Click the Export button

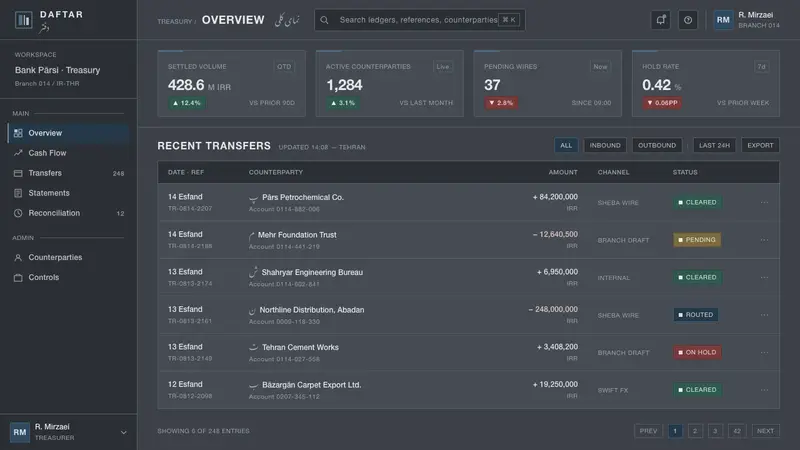(x=760, y=145)
